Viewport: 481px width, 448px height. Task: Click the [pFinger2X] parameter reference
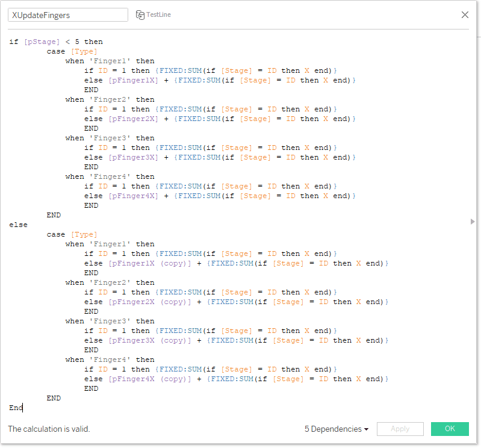(x=133, y=119)
